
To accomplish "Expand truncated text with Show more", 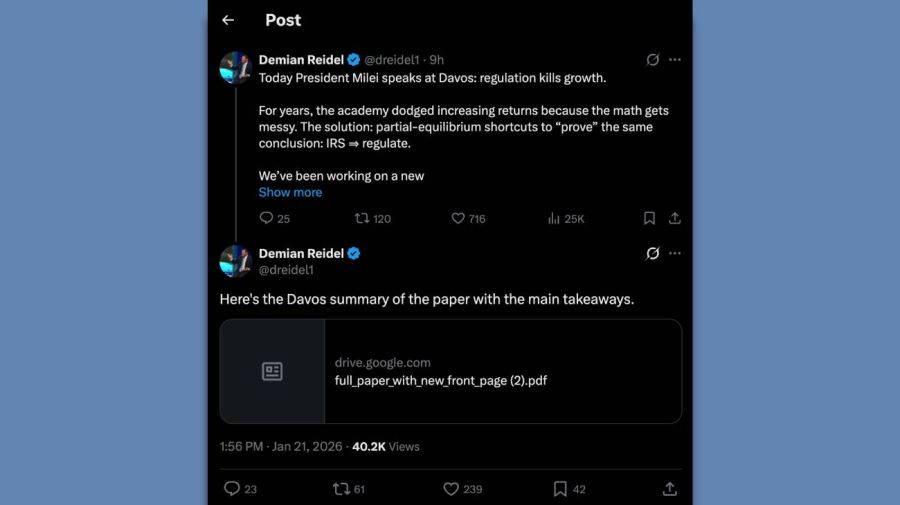I will coord(290,192).
